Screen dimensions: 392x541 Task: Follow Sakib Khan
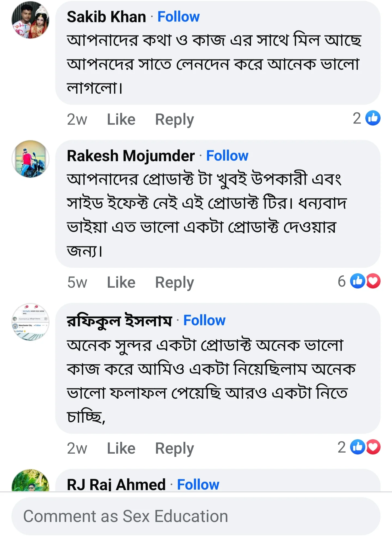point(178,16)
